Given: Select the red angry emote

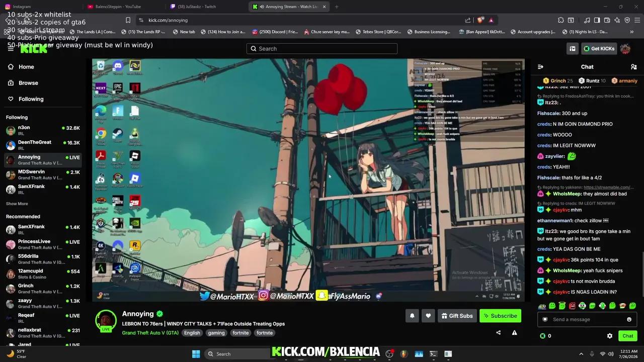Looking at the screenshot, I should (x=572, y=306).
